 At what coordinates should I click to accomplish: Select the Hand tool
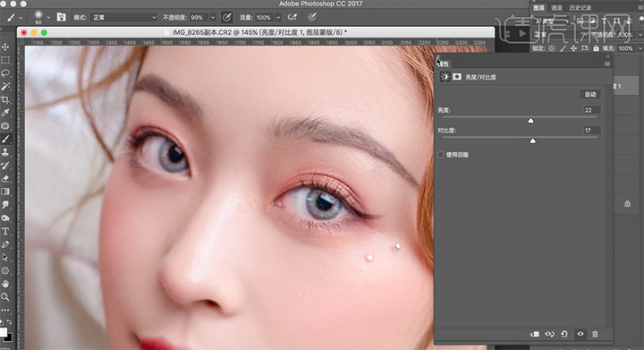tap(5, 284)
